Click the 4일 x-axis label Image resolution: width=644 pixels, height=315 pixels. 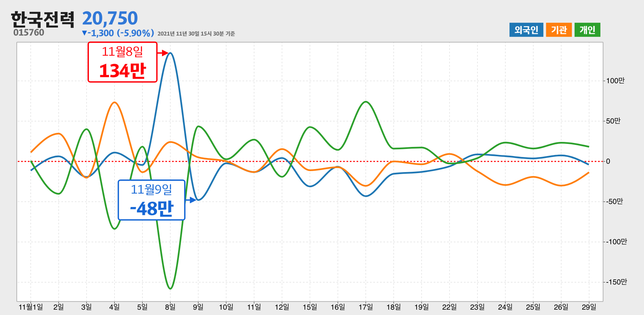coord(114,307)
